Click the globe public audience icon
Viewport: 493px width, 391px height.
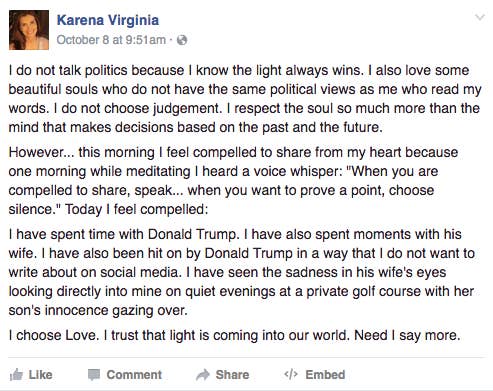tap(182, 40)
